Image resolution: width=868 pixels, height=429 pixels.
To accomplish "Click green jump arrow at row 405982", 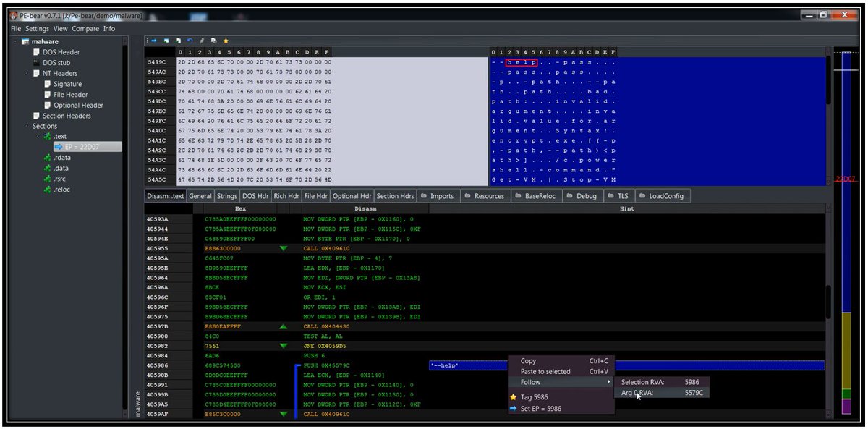I will pos(284,347).
